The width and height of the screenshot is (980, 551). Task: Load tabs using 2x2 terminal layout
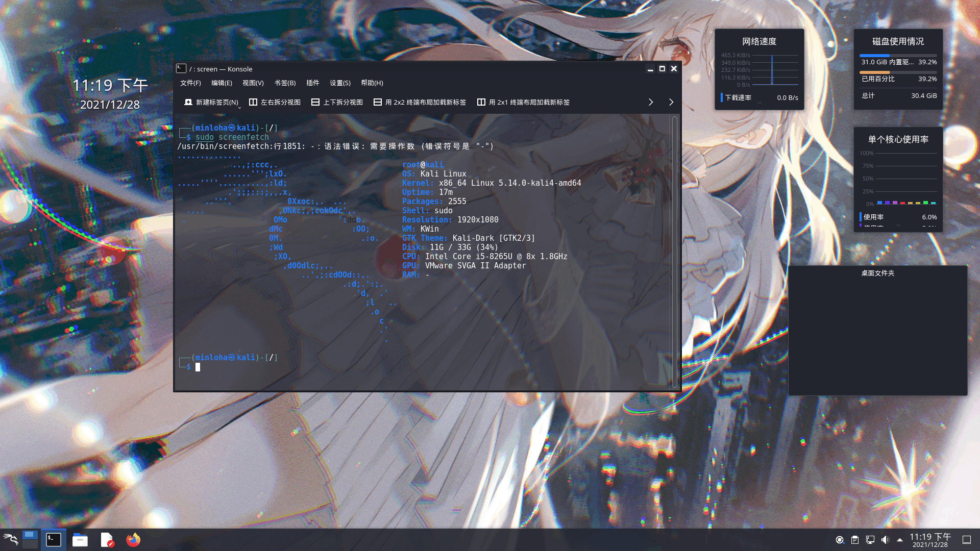pos(420,102)
